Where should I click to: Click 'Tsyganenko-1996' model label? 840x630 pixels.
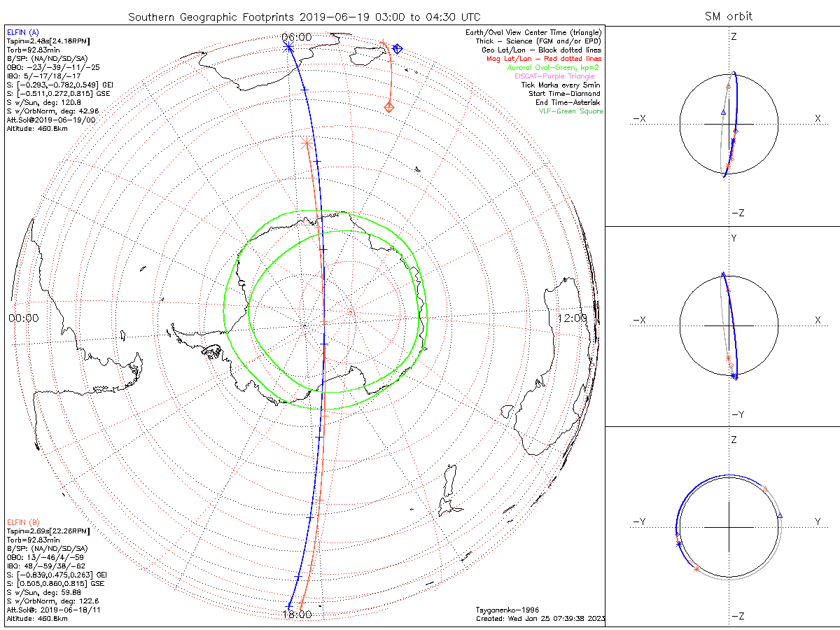pos(507,610)
